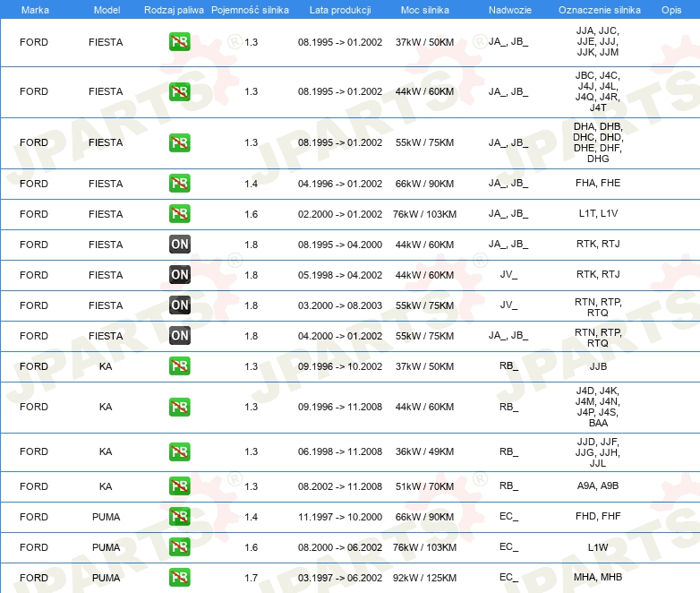Click the JV_ body for 05.1998 -> 04.2002
The image size is (700, 593).
click(x=508, y=274)
